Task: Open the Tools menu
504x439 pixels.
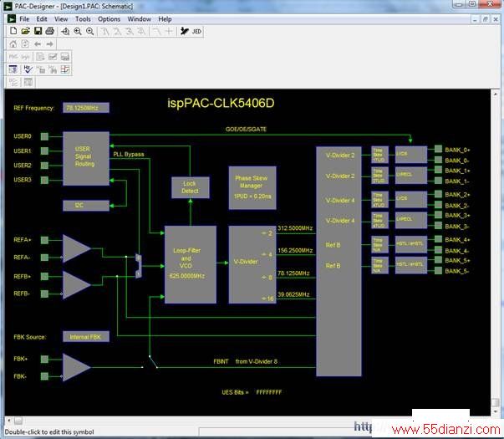Action: coord(83,19)
